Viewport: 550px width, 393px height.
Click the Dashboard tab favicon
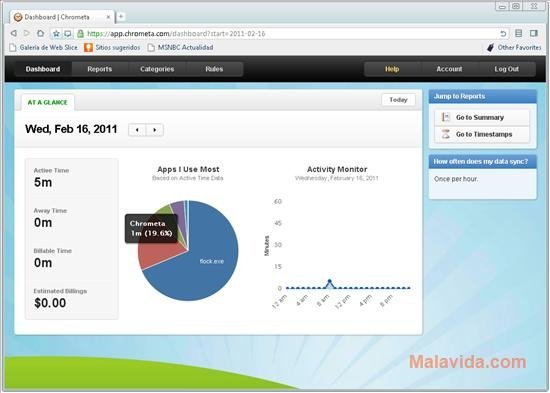[x=18, y=17]
